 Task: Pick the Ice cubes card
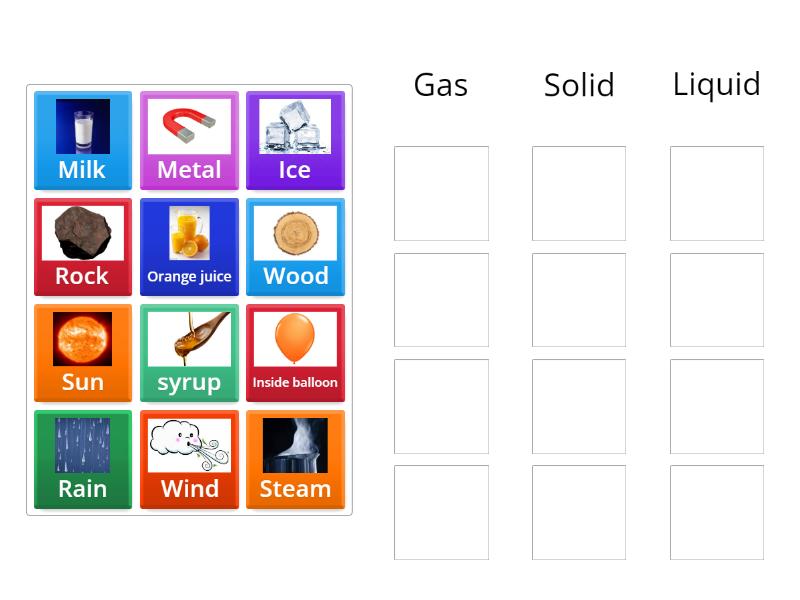click(295, 141)
